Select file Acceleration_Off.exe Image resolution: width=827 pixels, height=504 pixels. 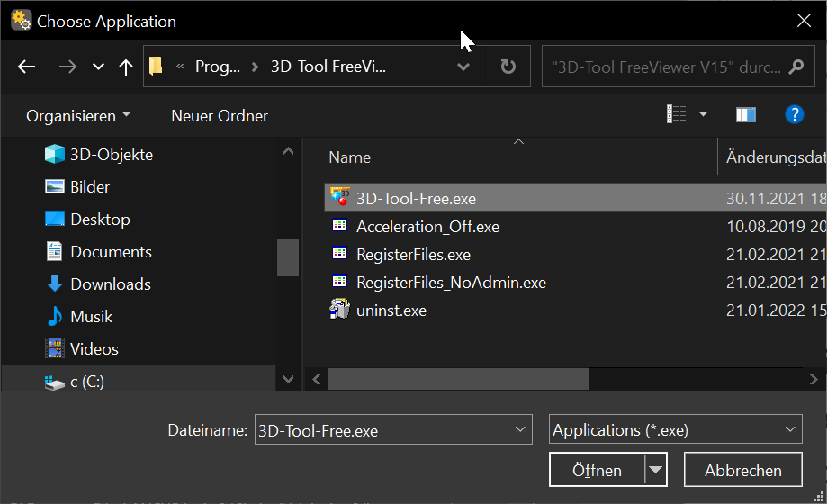tap(427, 227)
